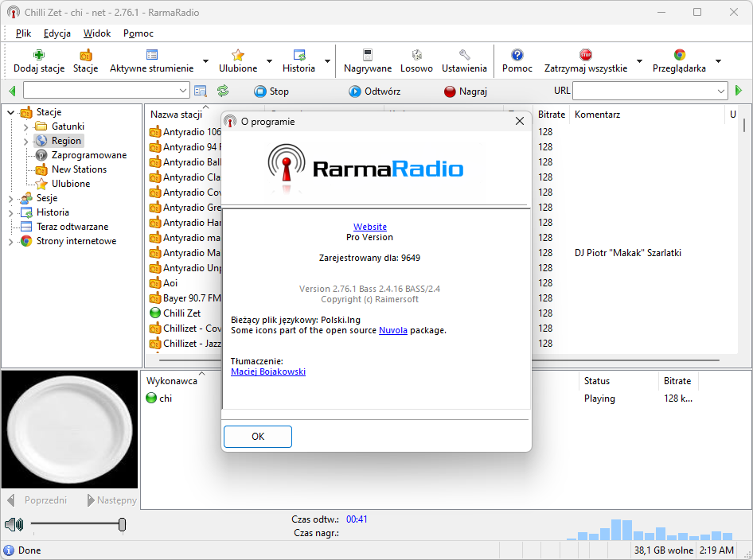Open the Edycja menu

(x=57, y=33)
